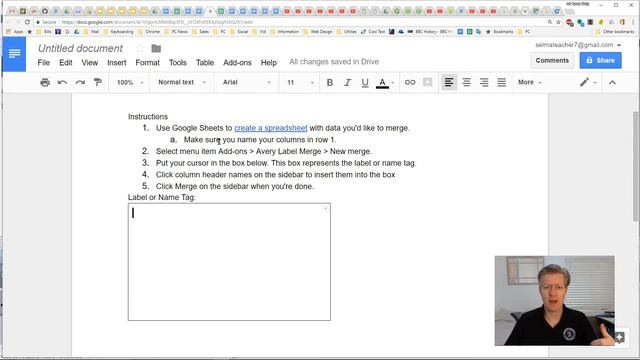The height and width of the screenshot is (360, 640).
Task: Click the Apps bookmark shortcut
Action: click(x=15, y=31)
